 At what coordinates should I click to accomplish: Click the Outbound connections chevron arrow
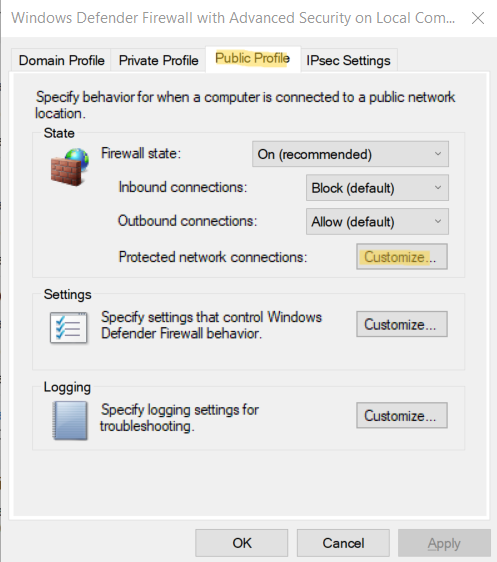[x=438, y=222]
